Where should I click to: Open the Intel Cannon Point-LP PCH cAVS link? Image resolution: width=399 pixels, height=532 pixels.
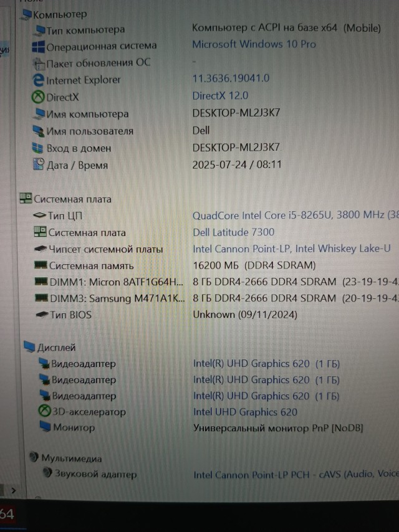(x=296, y=474)
